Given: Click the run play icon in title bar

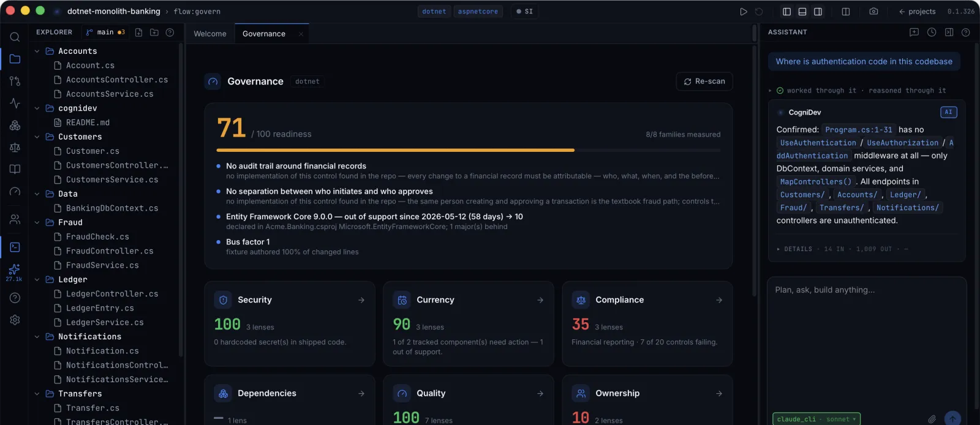Looking at the screenshot, I should 744,12.
